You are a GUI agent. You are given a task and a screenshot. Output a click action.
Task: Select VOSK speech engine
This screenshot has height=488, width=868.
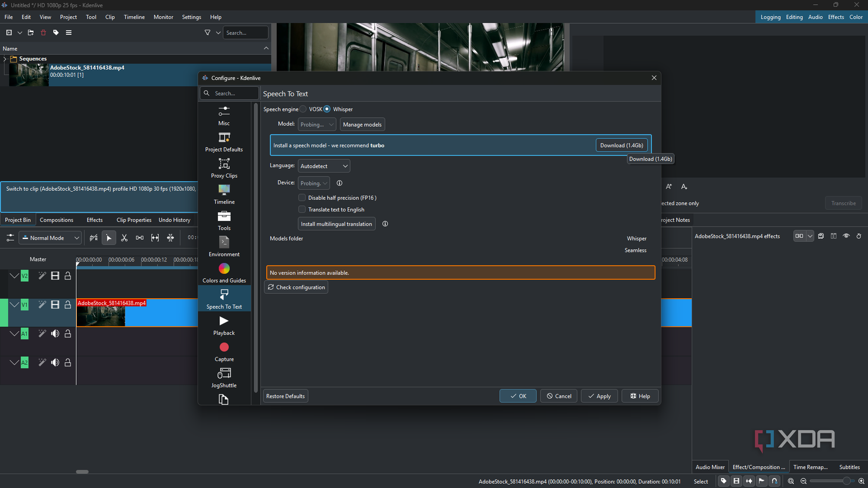(x=304, y=109)
